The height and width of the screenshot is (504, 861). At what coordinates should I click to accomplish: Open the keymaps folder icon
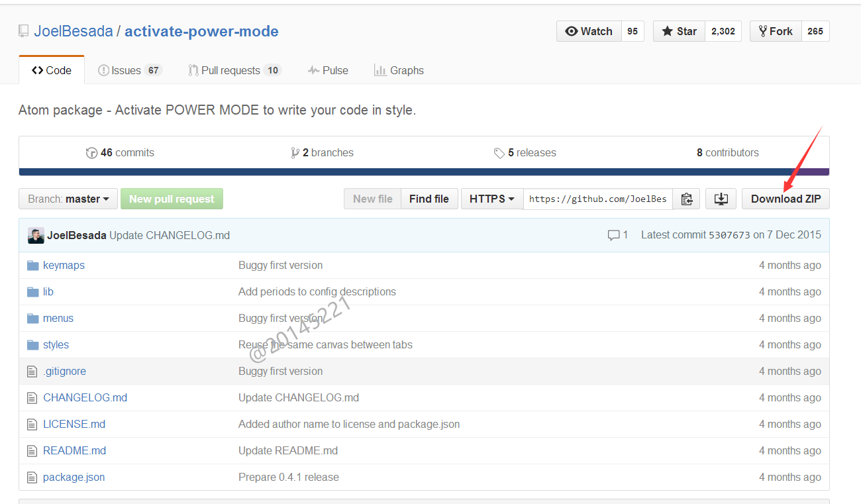tap(32, 265)
